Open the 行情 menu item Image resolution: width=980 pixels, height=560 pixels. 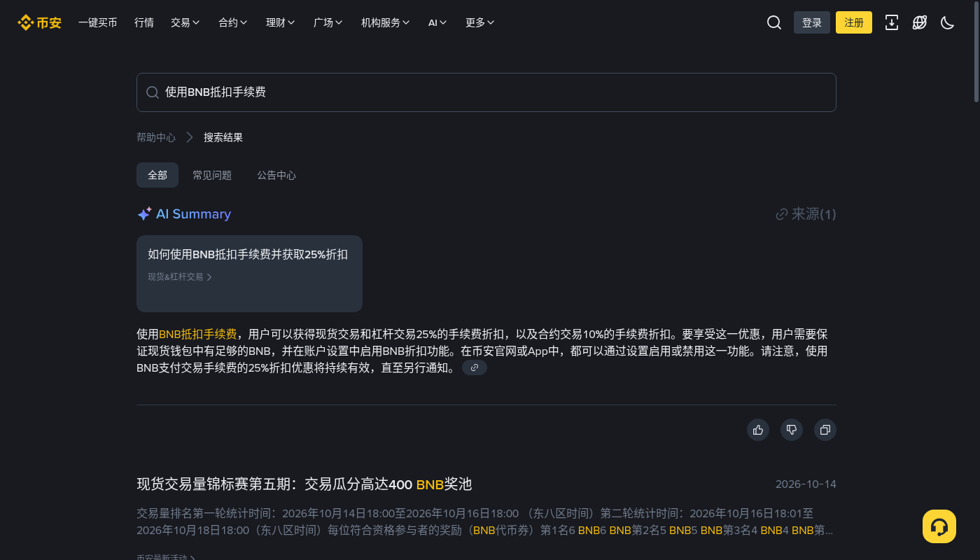pos(144,22)
